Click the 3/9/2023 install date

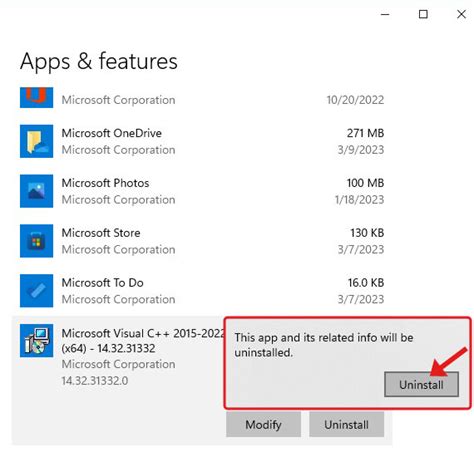(361, 150)
